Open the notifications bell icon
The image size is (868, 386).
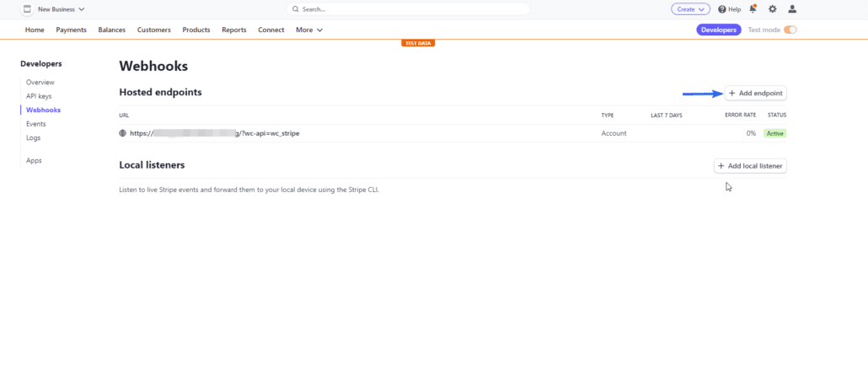pos(753,9)
